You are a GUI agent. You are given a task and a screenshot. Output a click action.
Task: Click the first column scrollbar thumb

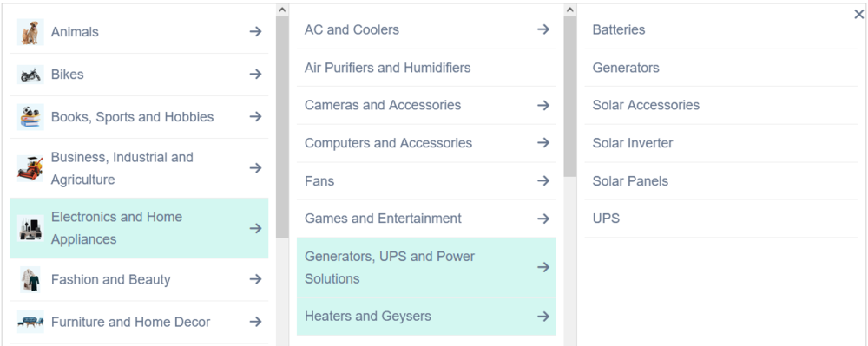282,127
